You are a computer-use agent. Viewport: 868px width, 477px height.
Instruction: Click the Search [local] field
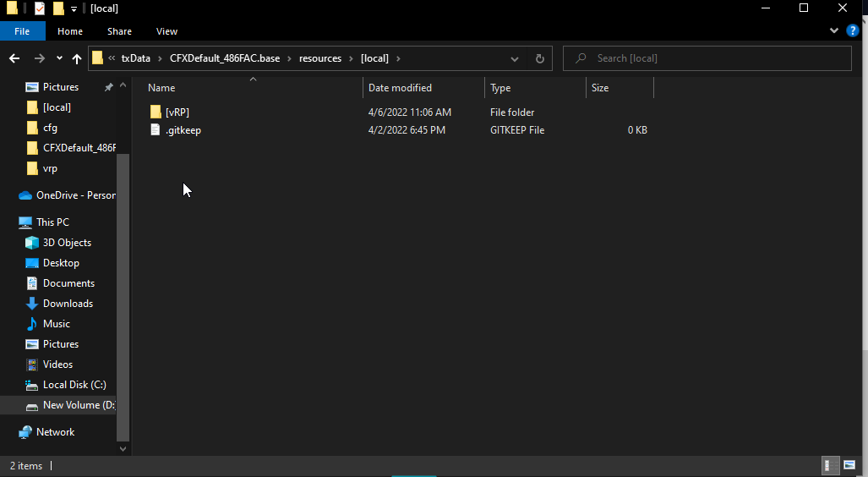pyautogui.click(x=707, y=58)
